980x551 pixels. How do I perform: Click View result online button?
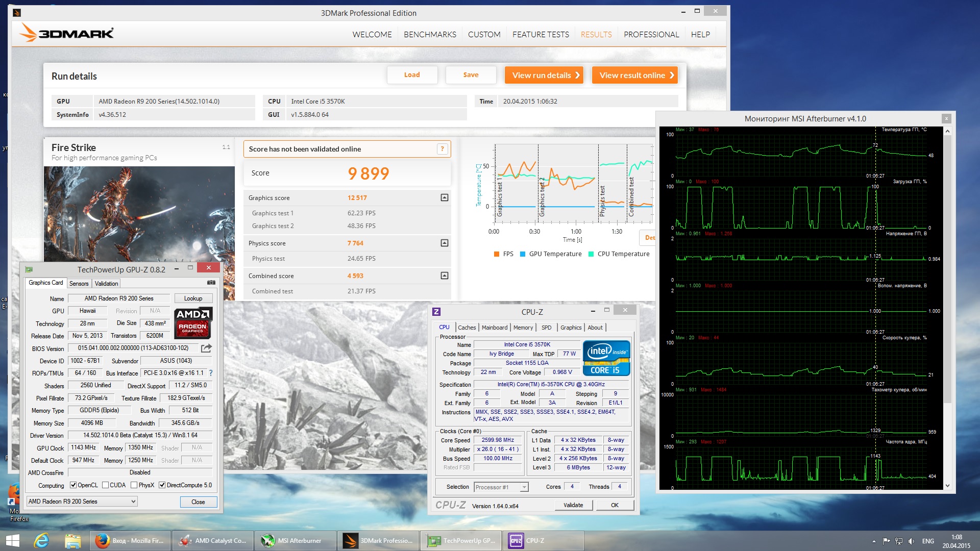click(635, 75)
